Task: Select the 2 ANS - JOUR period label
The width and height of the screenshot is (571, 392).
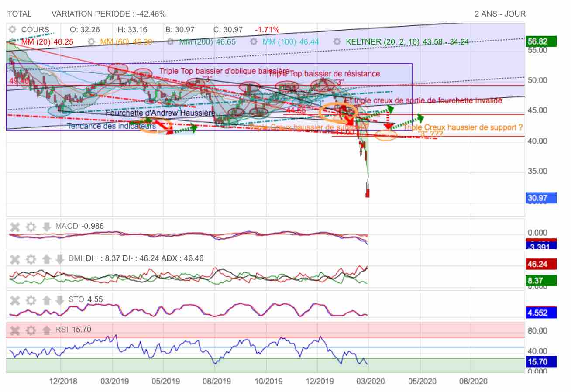Action: pyautogui.click(x=500, y=14)
